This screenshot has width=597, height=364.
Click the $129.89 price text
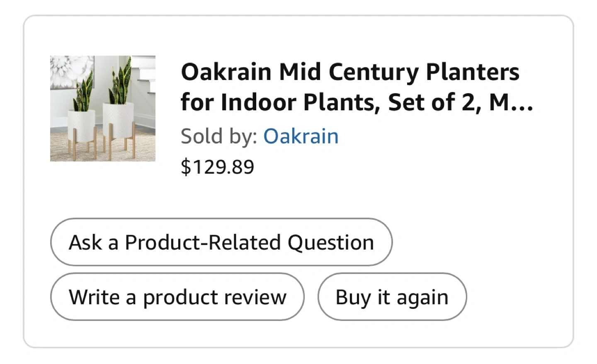pos(218,167)
